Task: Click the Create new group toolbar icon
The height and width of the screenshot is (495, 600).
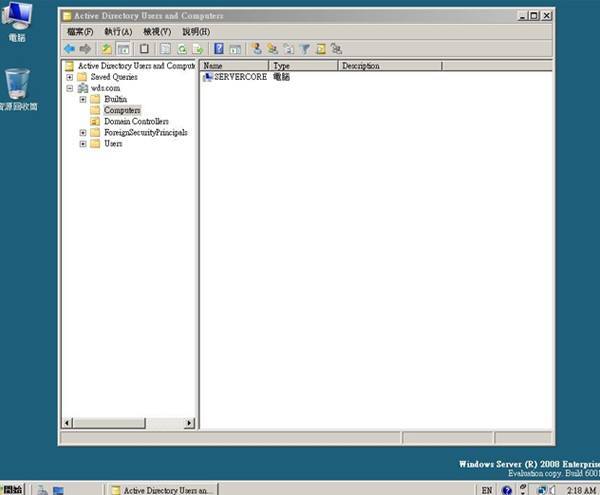Action: tap(272, 48)
